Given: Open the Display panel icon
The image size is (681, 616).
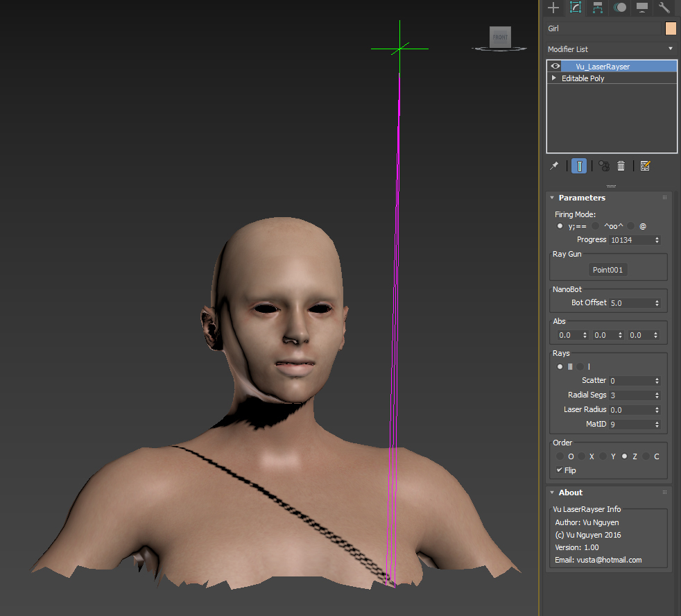Looking at the screenshot, I should [642, 8].
